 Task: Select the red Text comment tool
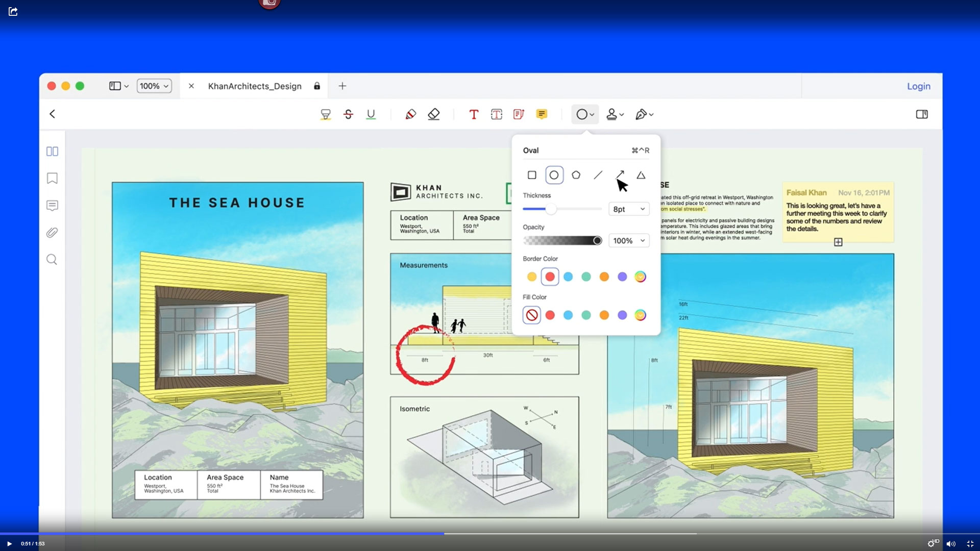[474, 114]
